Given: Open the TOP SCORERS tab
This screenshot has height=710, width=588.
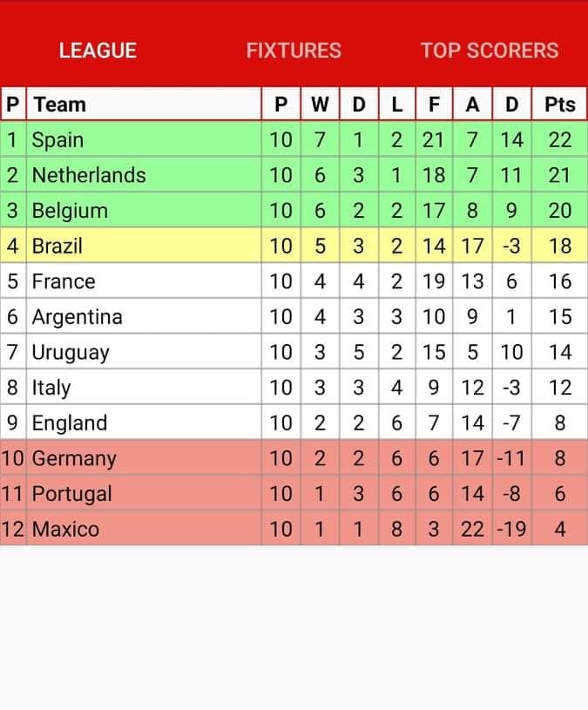Looking at the screenshot, I should (x=490, y=51).
